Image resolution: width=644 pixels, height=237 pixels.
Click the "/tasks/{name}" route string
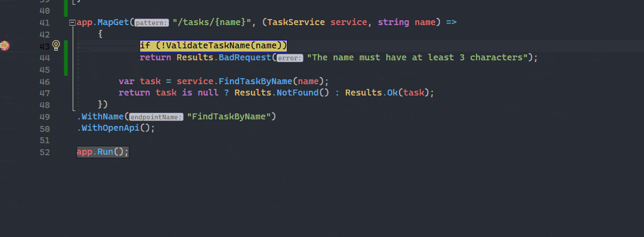211,22
